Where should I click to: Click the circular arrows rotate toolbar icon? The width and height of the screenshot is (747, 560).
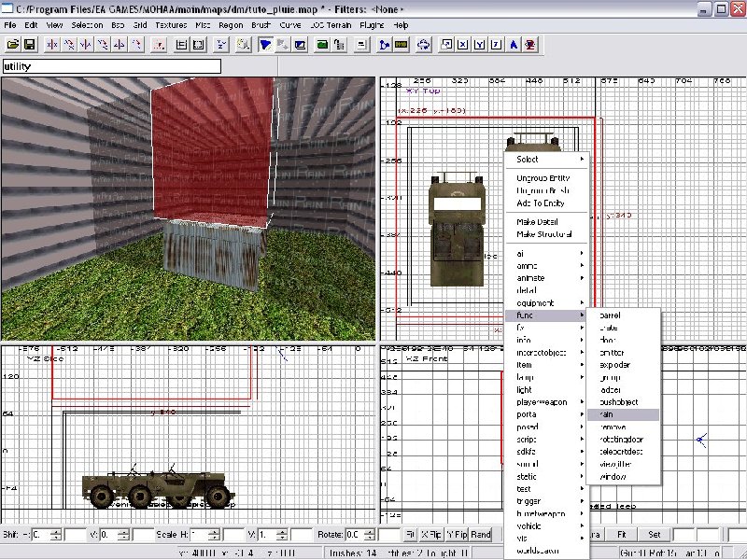coord(424,45)
